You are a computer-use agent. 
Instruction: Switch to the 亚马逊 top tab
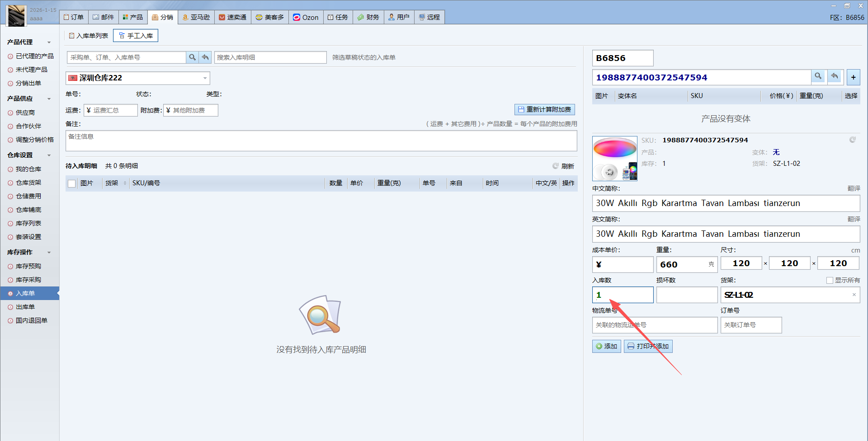pos(196,17)
